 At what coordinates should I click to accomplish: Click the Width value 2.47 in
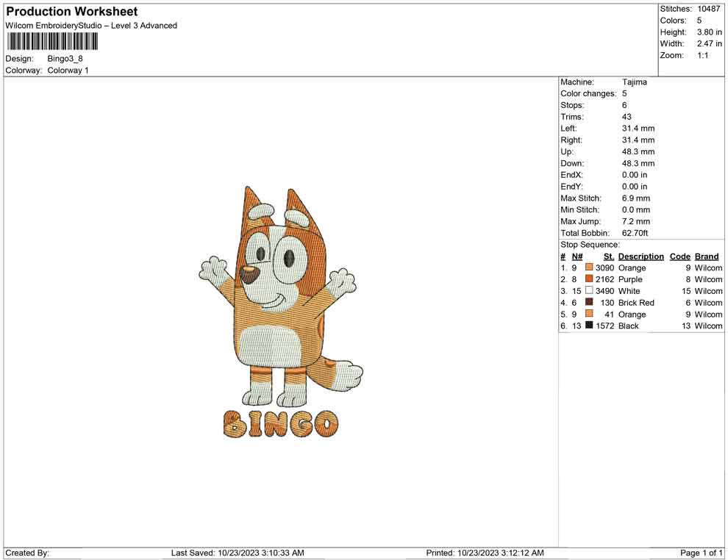pyautogui.click(x=709, y=43)
